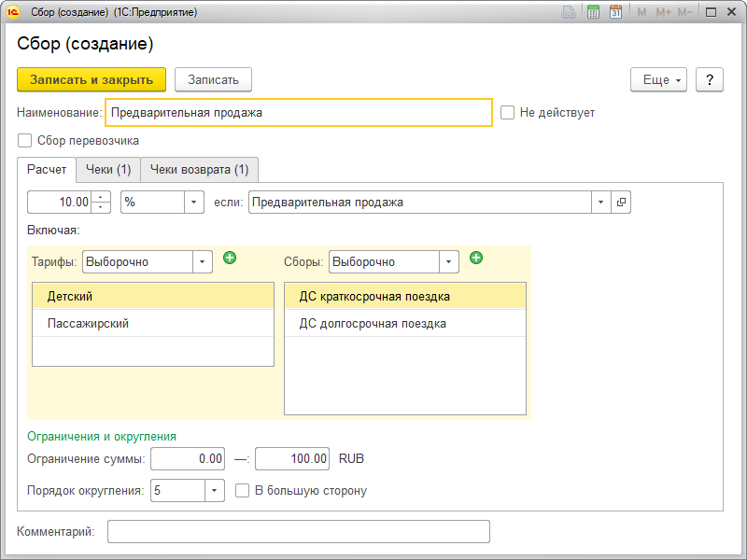Click the M+ memory button
747x560 pixels.
coord(664,12)
